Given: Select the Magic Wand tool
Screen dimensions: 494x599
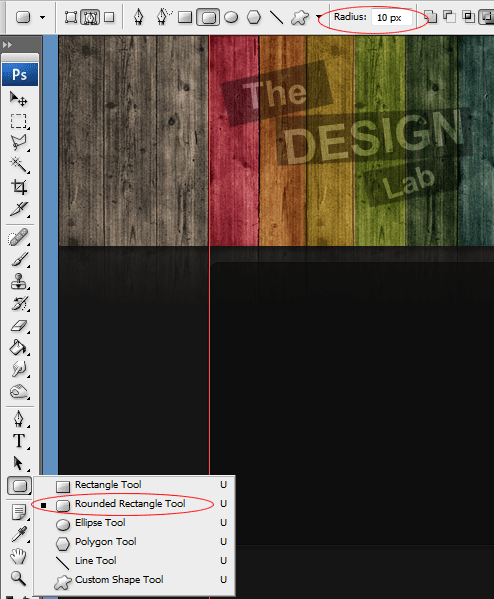Looking at the screenshot, I should [x=19, y=165].
